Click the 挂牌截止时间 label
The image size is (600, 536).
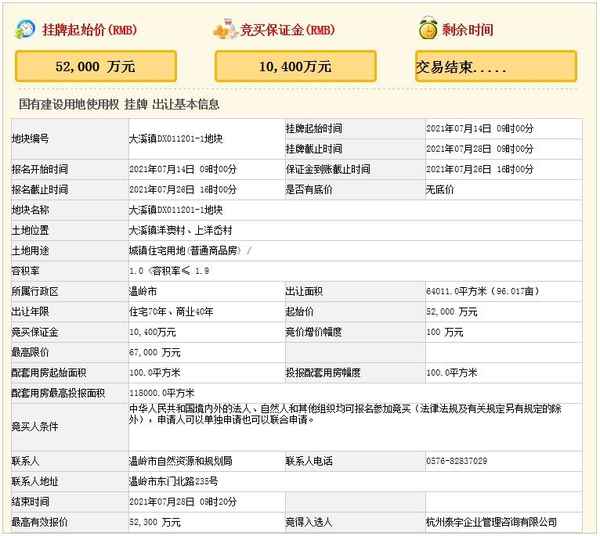coord(314,149)
